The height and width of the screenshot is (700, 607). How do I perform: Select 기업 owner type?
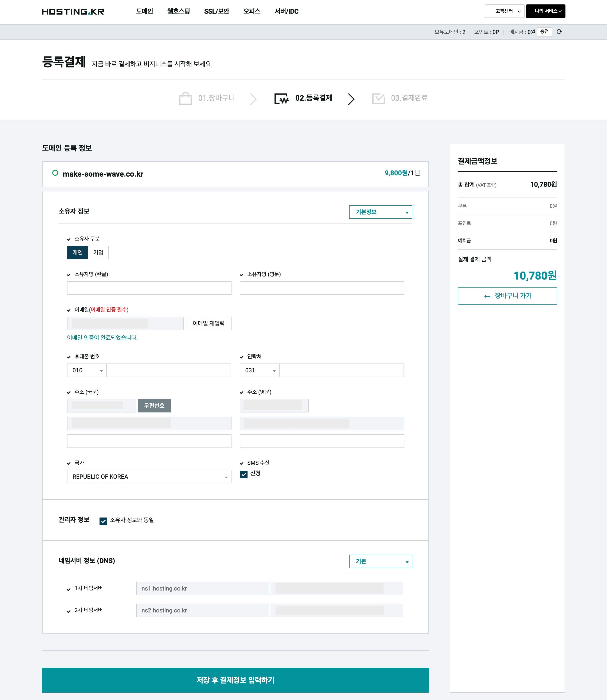tap(98, 253)
